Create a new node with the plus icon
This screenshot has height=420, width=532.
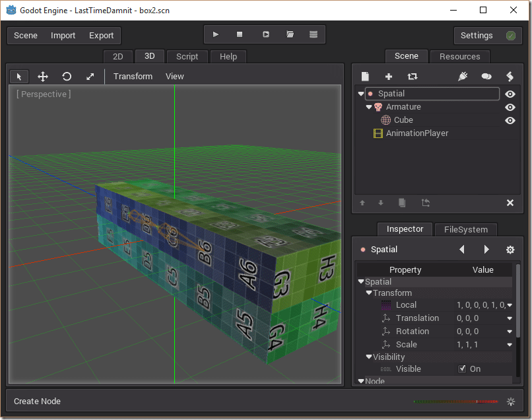tap(389, 76)
